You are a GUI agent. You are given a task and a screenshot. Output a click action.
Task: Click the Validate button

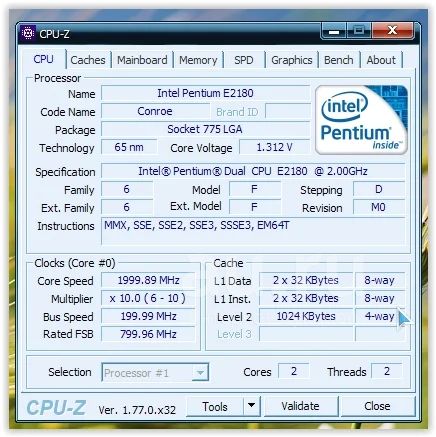click(x=301, y=406)
